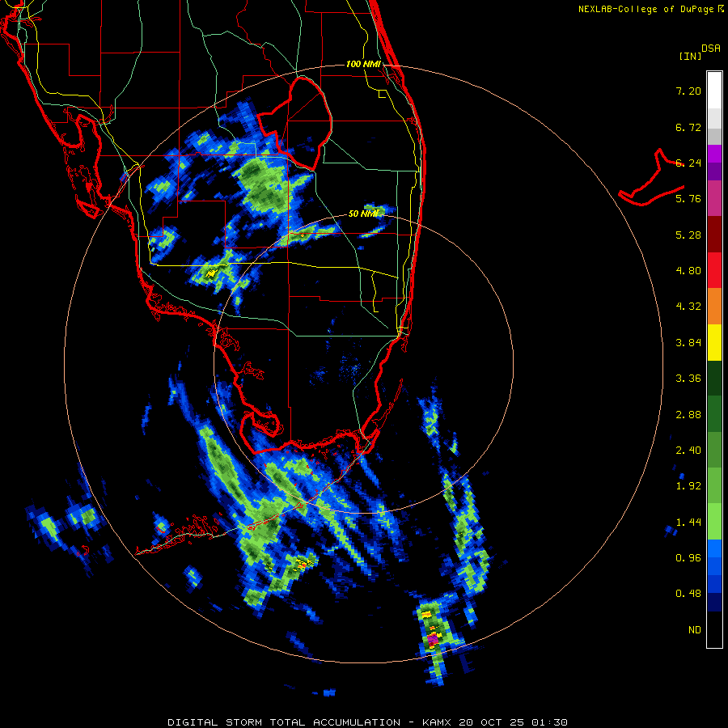Pick the navy swatch beside 0.48
728x728 pixels.
tap(714, 603)
